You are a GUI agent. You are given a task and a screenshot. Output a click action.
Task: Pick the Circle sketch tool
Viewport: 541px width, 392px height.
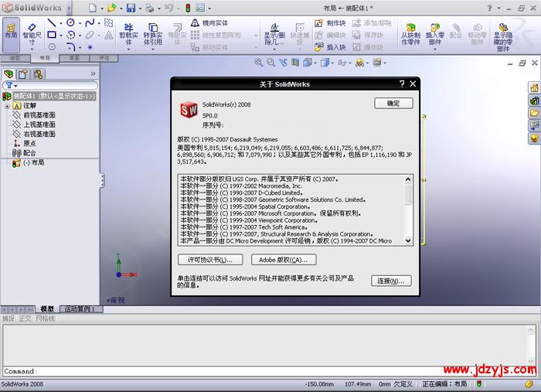click(71, 22)
